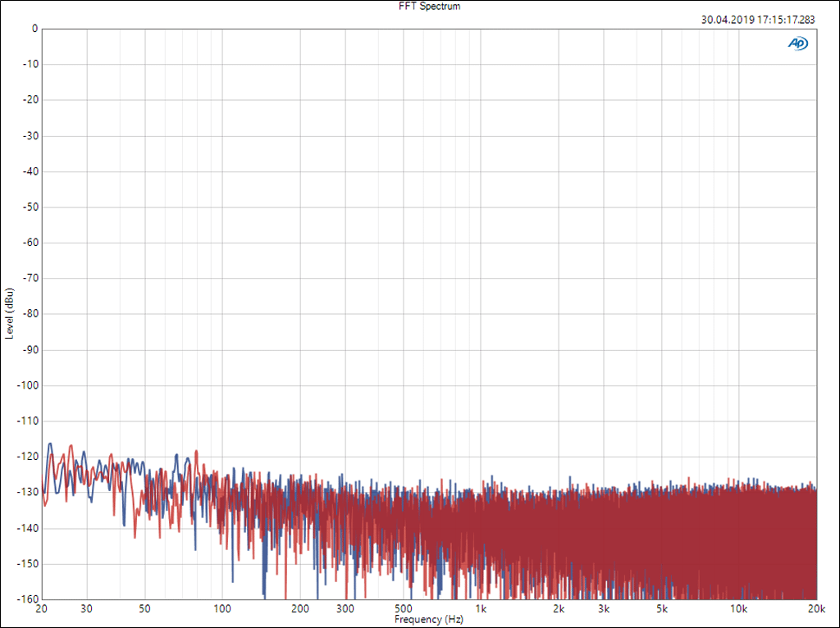
Task: Select the Frequency (Hz) axis label
Action: tap(428, 620)
